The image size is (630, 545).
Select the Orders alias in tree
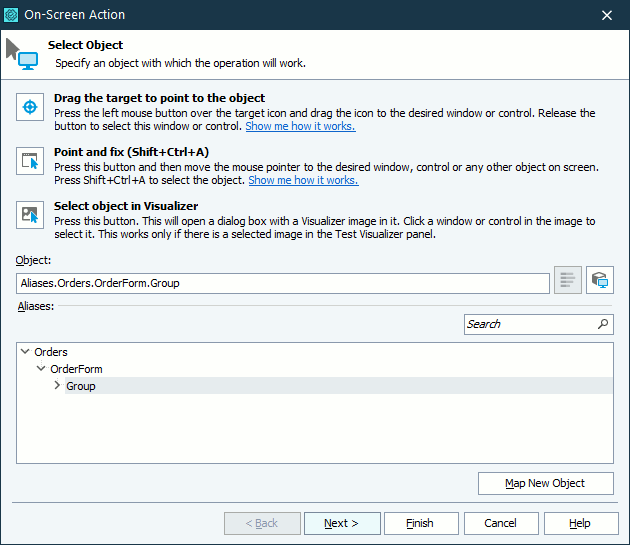51,352
